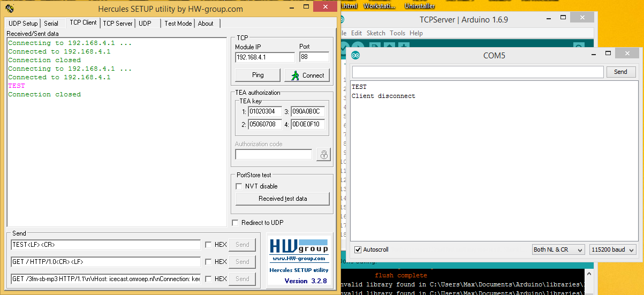
Task: Click the magenta TEST line in Hercules log
Action: tap(17, 86)
